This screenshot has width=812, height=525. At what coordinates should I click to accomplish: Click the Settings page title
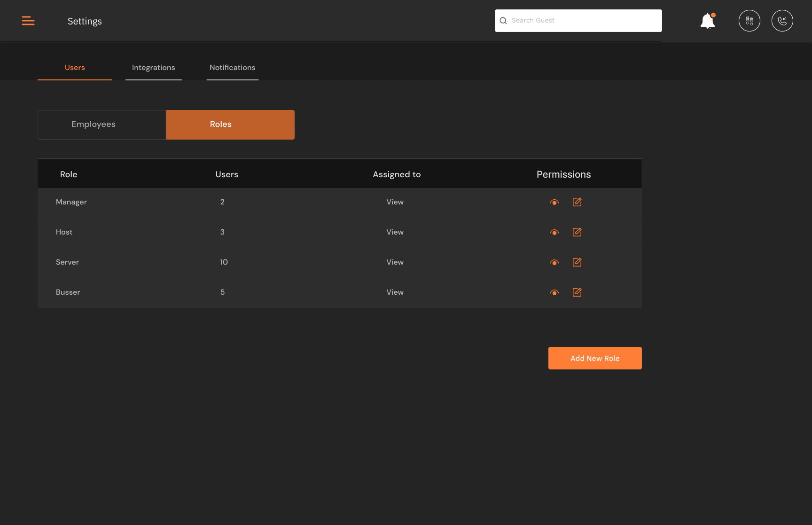(x=85, y=21)
